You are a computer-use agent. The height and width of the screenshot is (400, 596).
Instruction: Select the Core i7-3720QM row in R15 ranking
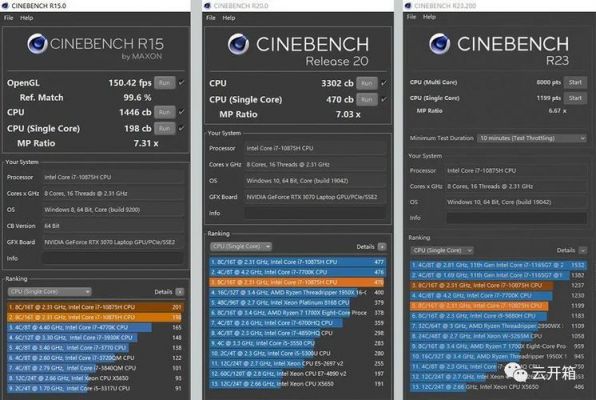click(x=95, y=358)
